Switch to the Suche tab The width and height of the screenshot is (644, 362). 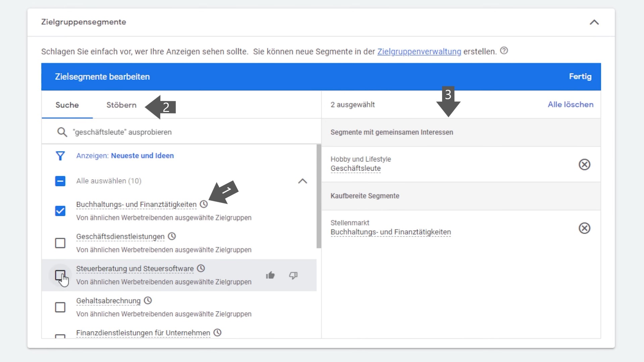coord(67,105)
